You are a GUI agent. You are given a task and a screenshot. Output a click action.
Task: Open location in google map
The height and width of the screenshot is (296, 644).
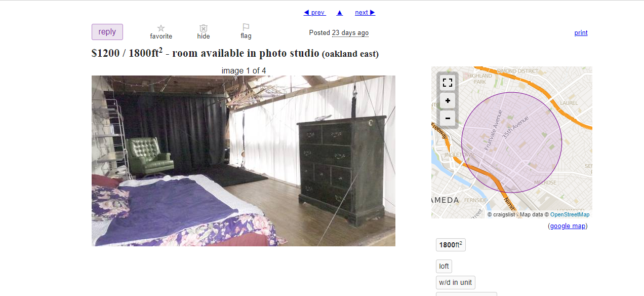tap(568, 226)
